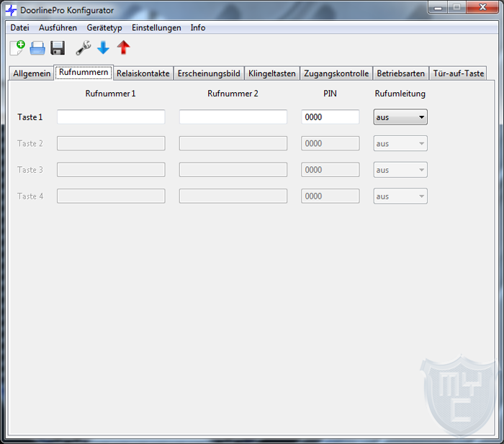Open the Zugangskontrolle tab
The image size is (504, 444).
[336, 73]
